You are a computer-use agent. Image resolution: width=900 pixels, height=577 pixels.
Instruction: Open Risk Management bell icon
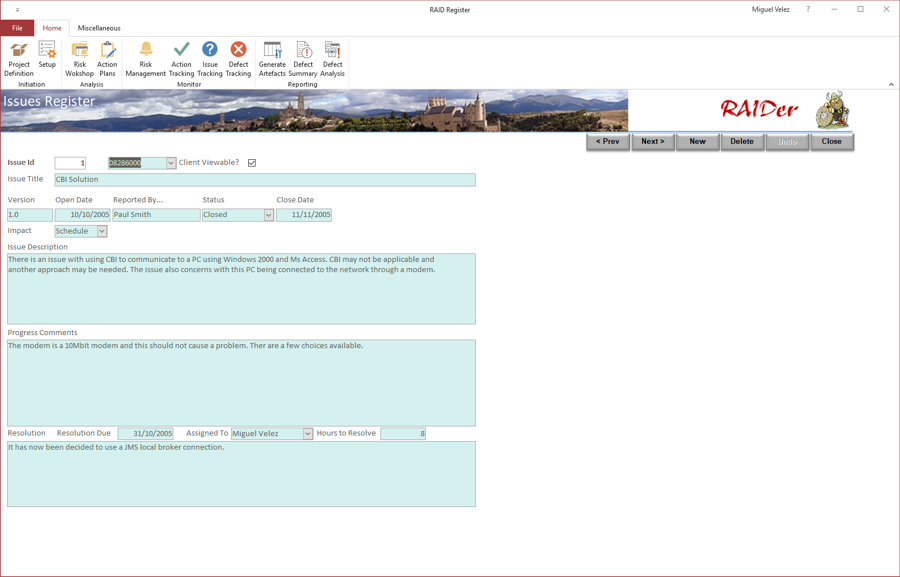[146, 59]
